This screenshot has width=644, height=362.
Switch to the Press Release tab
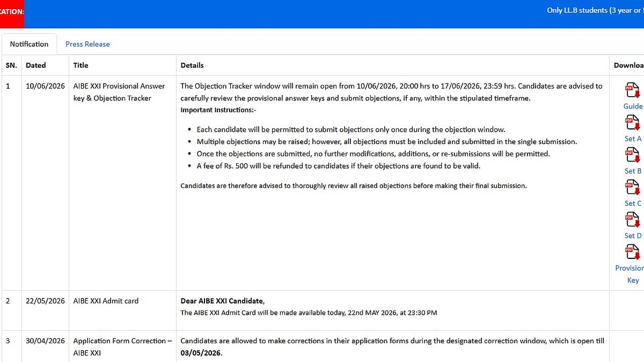coord(87,44)
